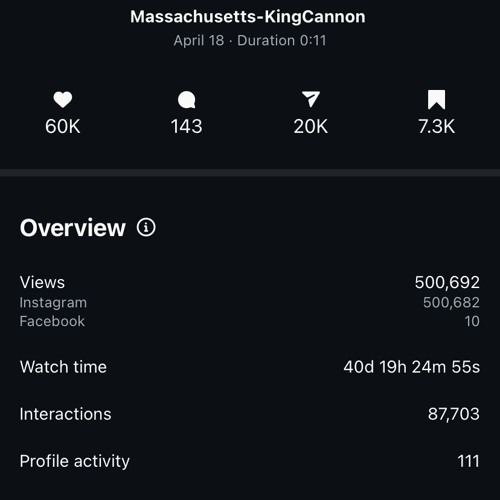500x500 pixels.
Task: Click the 40d 19h 24m 55s value
Action: point(412,367)
